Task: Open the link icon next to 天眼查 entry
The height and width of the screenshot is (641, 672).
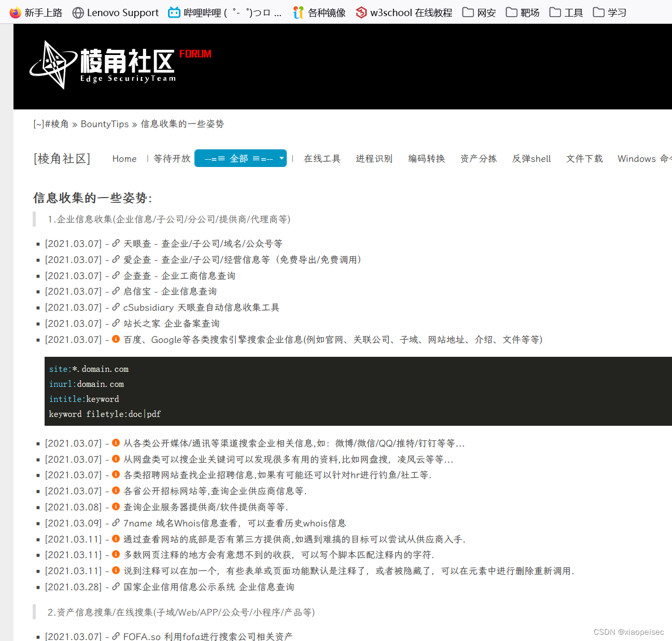Action: tap(115, 243)
